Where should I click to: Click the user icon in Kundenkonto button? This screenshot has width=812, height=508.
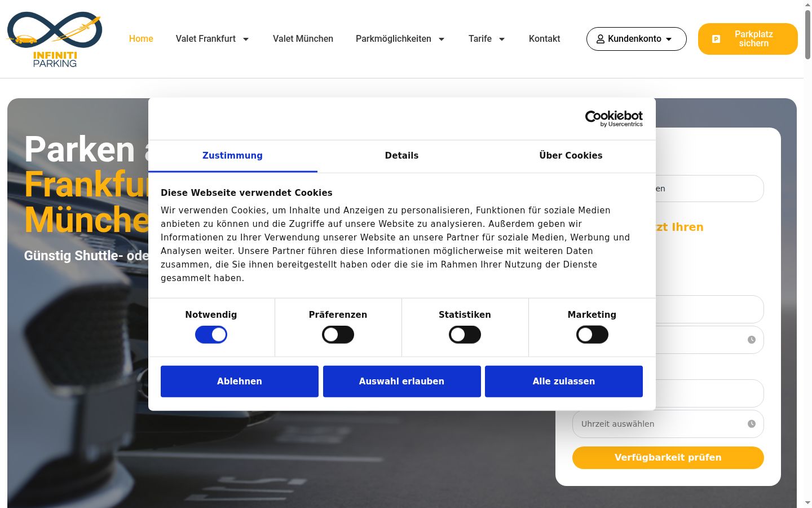pos(601,39)
